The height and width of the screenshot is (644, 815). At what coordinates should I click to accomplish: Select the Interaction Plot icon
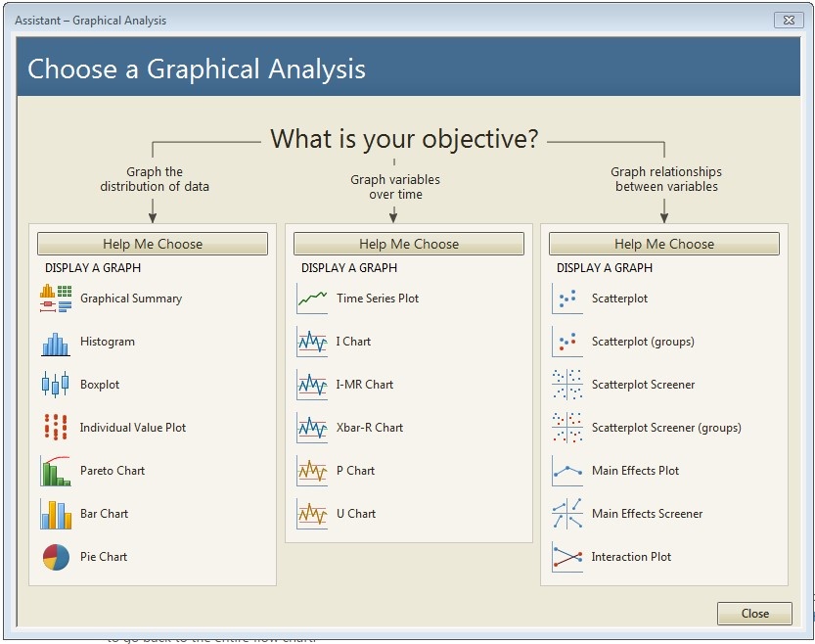coord(567,557)
